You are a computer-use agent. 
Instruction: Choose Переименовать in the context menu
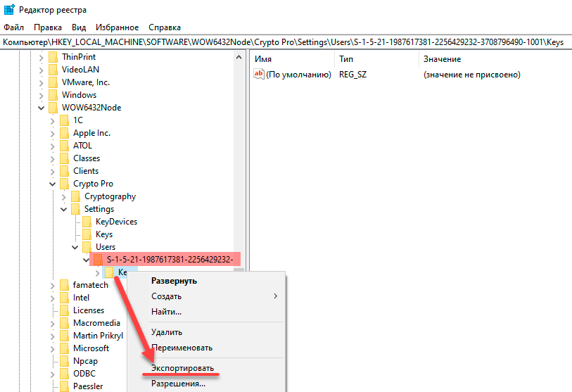182,348
